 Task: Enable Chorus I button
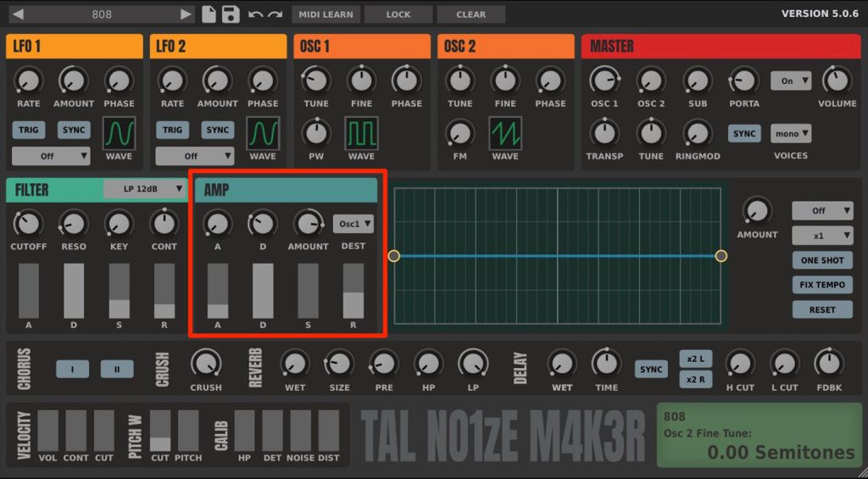(72, 370)
